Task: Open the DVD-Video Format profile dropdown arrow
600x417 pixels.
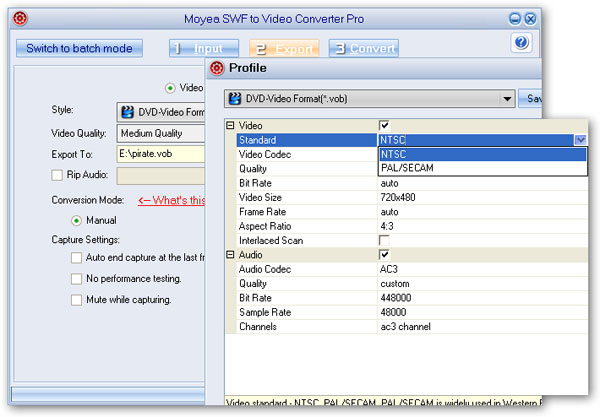Action: click(x=507, y=99)
